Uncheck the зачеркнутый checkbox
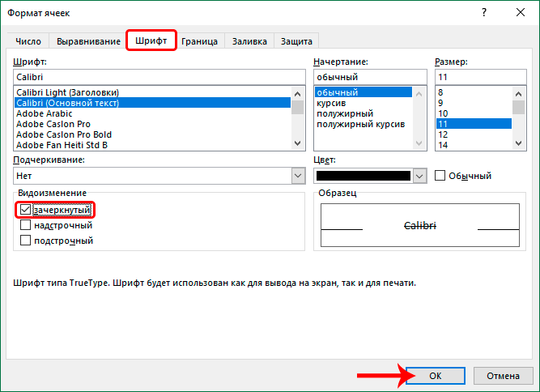Image resolution: width=540 pixels, height=392 pixels. point(25,210)
